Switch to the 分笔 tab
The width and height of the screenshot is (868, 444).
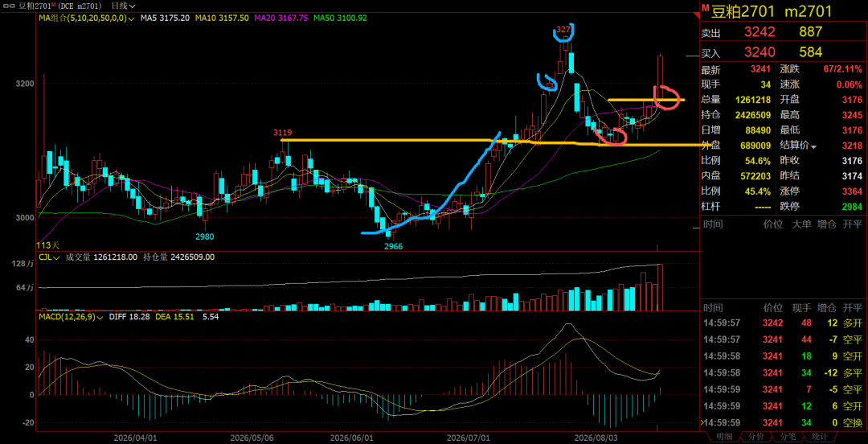click(x=788, y=437)
